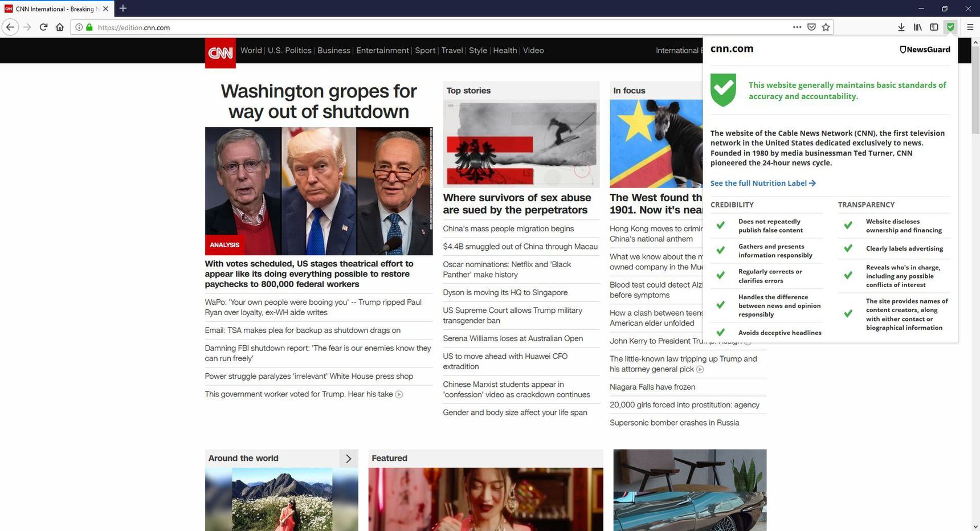The width and height of the screenshot is (980, 531).
Task: Open the Library bookshelf icon
Action: point(917,27)
